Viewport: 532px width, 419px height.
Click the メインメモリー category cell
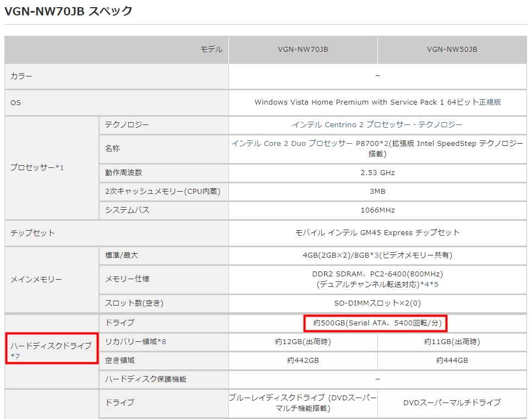tap(52, 280)
